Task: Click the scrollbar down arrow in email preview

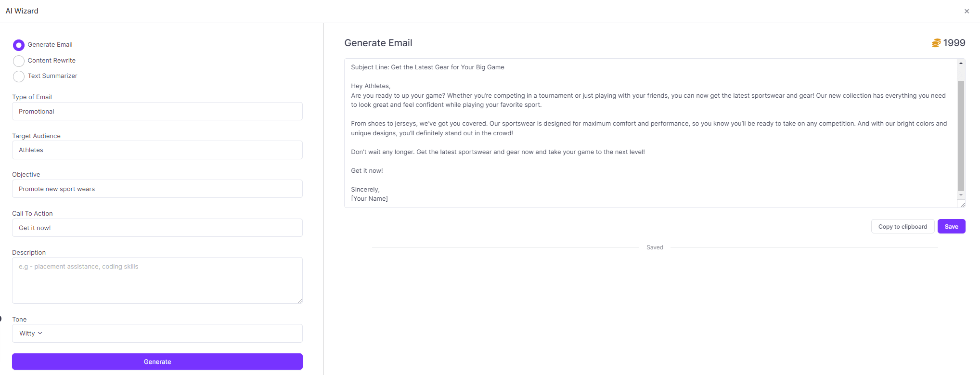Action: (x=961, y=195)
